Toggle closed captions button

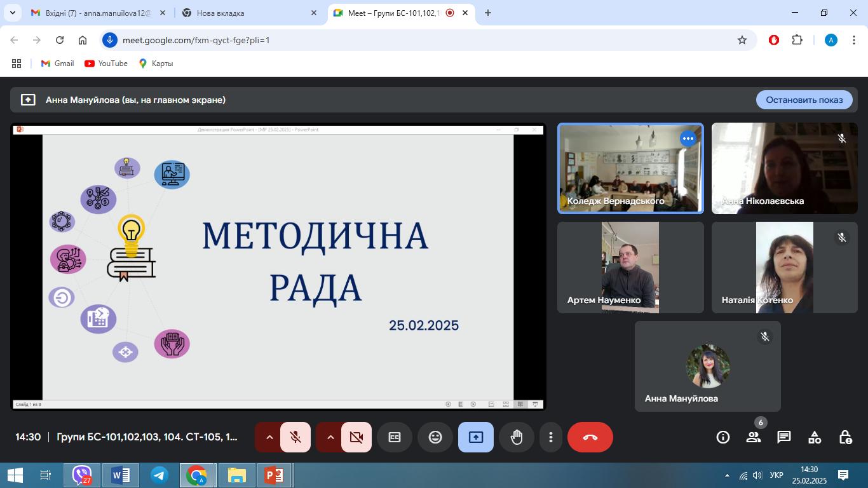tap(395, 437)
